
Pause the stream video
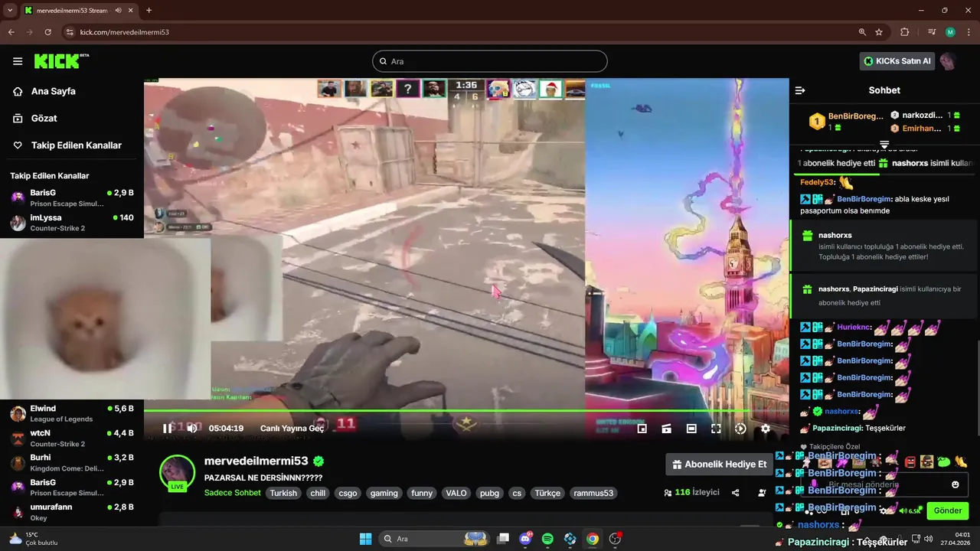pos(168,429)
